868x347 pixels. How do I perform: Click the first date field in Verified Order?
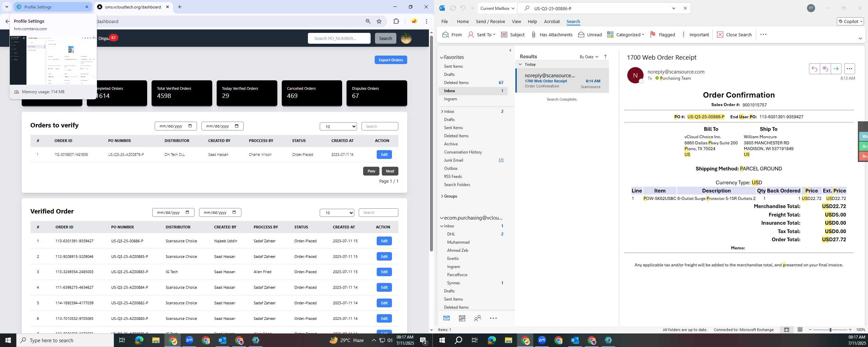173,212
